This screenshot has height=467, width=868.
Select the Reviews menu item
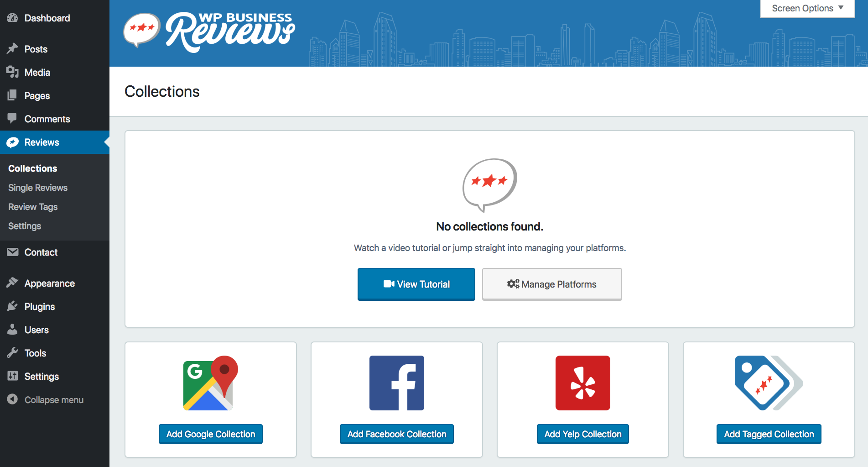pos(55,142)
